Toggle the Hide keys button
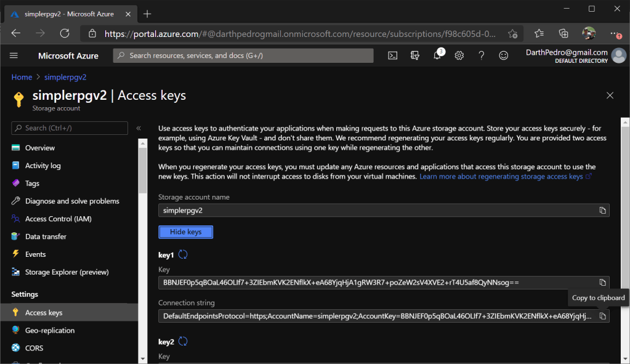The height and width of the screenshot is (364, 630). (185, 232)
